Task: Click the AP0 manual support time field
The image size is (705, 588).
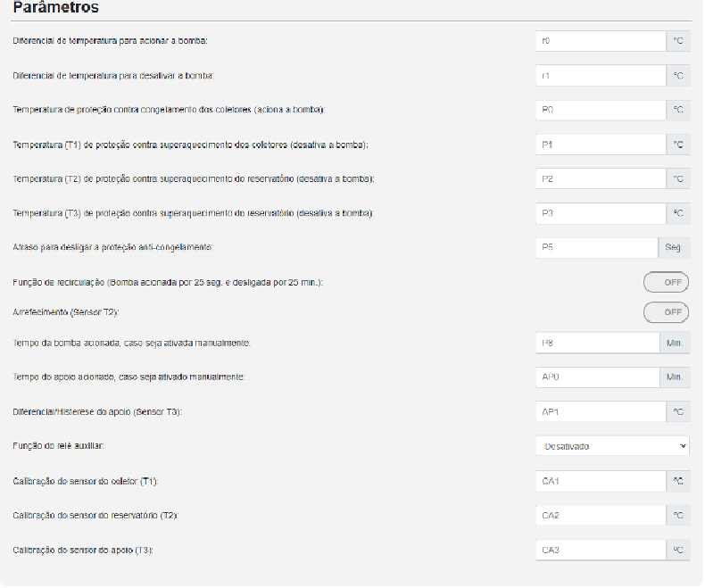Action: 596,377
